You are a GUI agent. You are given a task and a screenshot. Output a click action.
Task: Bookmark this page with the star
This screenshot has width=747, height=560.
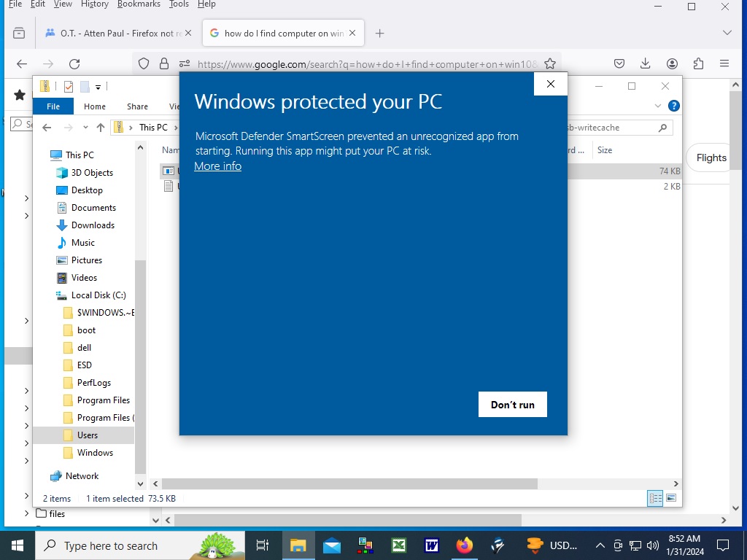pos(550,64)
